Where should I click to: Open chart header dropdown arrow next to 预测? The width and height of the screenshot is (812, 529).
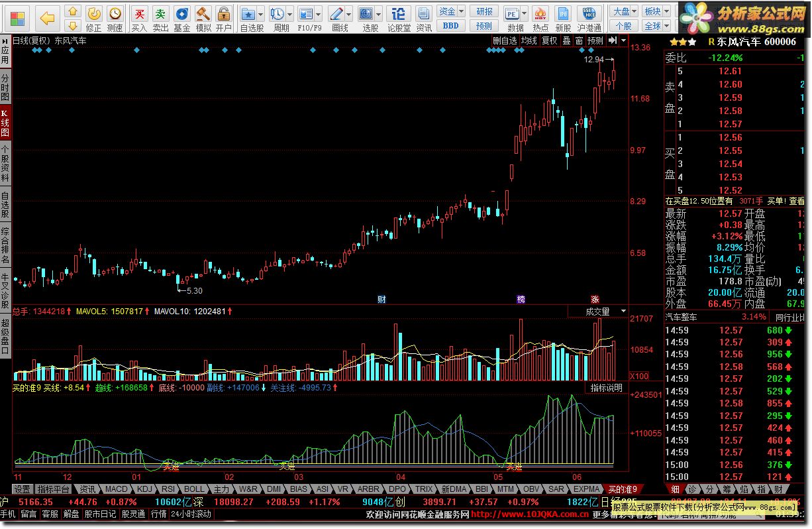(x=624, y=40)
